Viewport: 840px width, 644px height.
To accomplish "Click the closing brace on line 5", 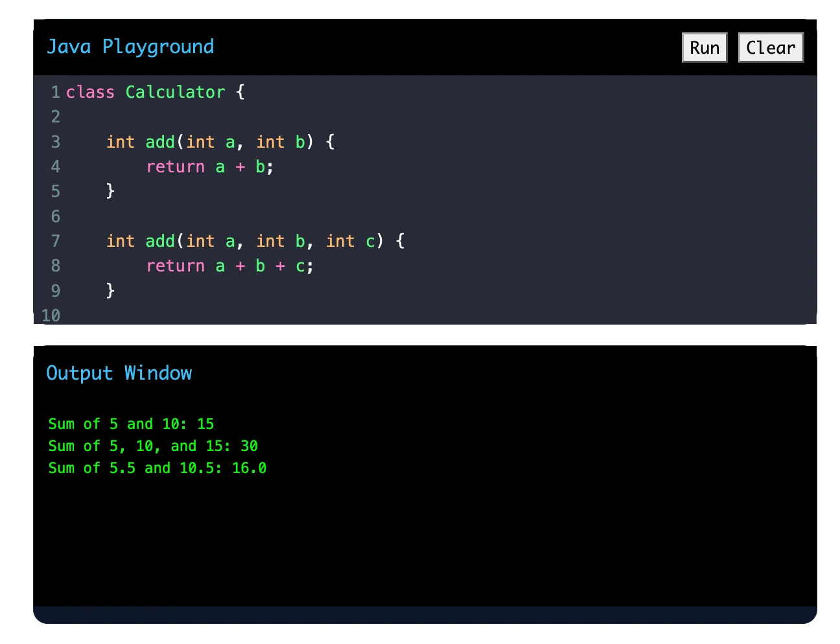I will tap(110, 191).
